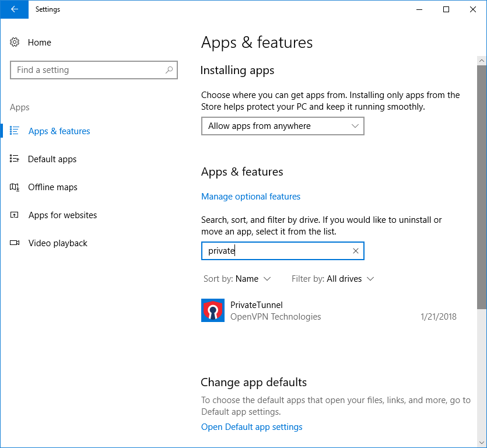
Task: Click the vertical scrollbar thumb
Action: (482, 187)
